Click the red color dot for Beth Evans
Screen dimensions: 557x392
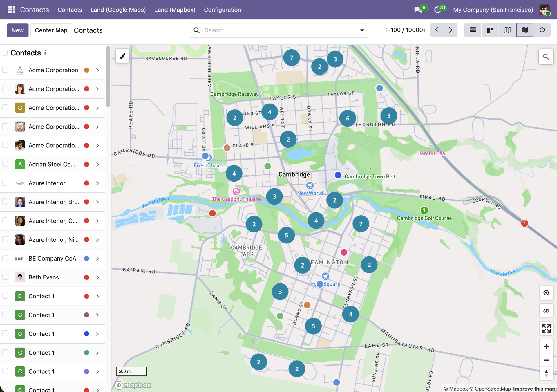coord(86,277)
